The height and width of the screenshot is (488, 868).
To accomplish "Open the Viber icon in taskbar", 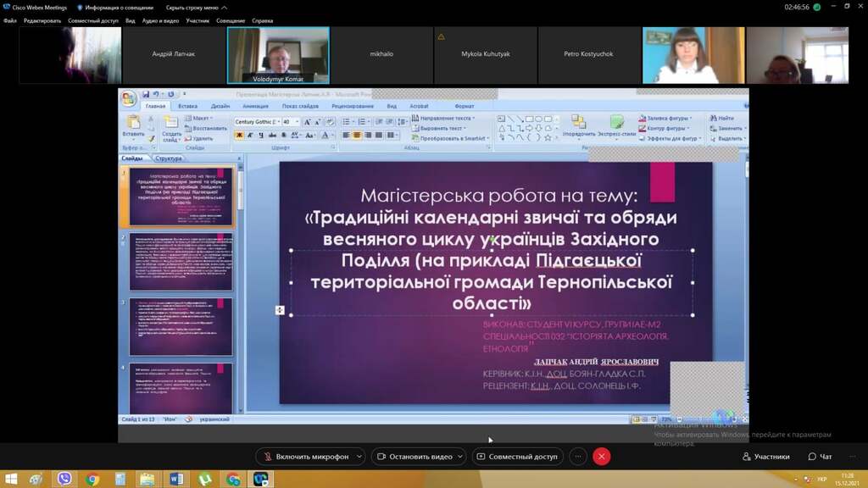I will point(65,480).
